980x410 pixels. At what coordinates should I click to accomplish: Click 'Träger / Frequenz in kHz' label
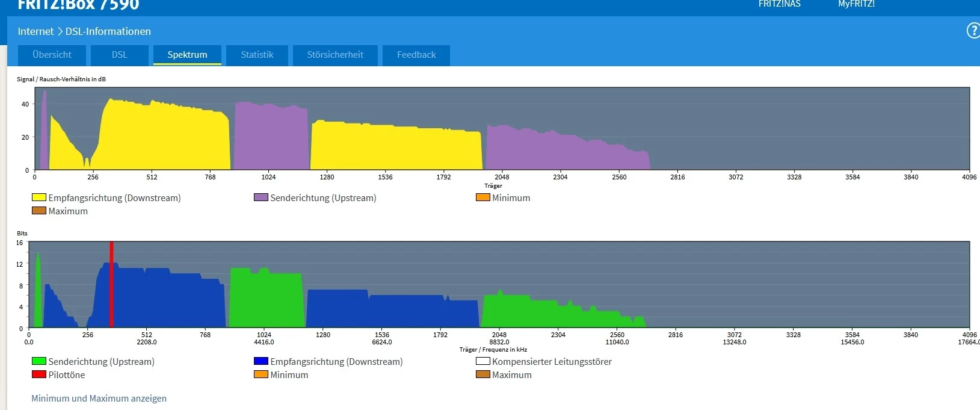493,349
